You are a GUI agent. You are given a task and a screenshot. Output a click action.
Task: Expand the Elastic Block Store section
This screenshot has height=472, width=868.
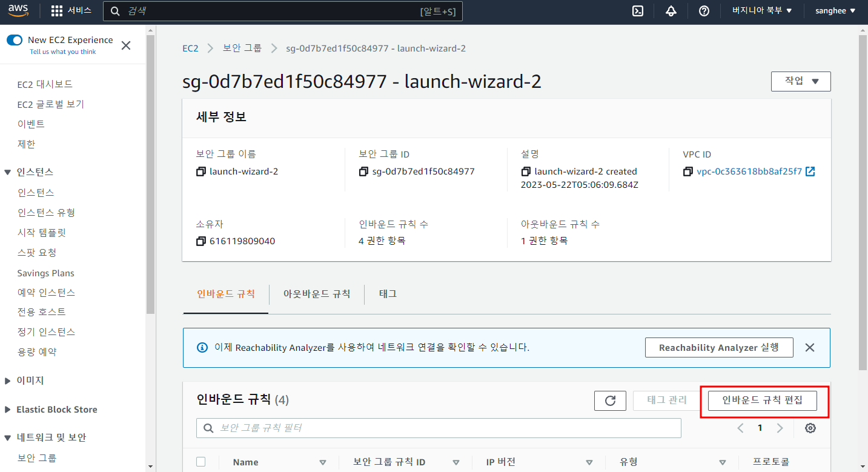tap(8, 410)
